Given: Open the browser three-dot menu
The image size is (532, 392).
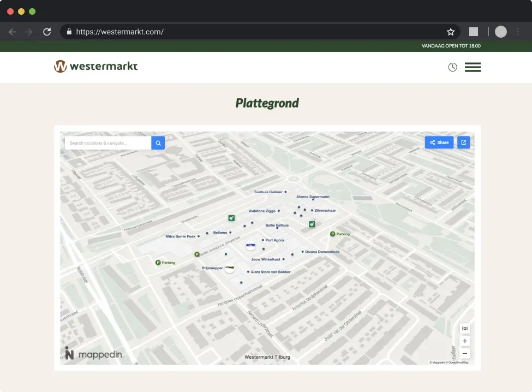Looking at the screenshot, I should (518, 32).
